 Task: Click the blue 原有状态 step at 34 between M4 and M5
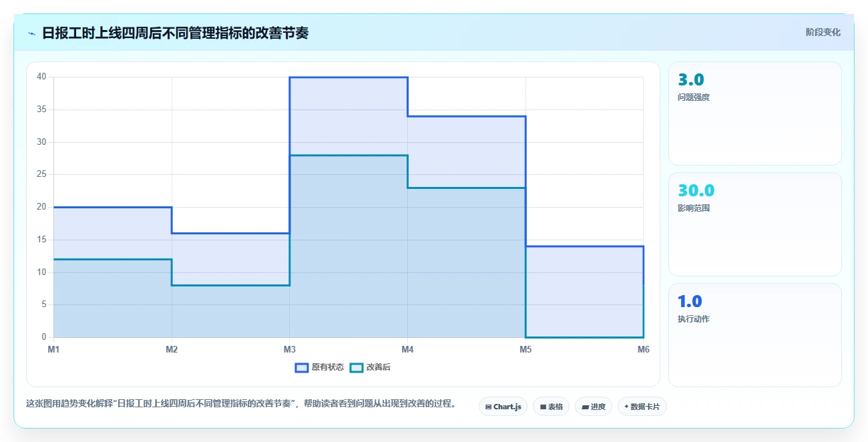point(467,116)
